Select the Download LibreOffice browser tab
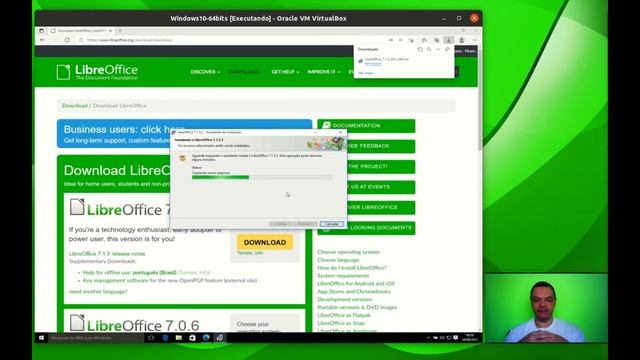640x360 pixels. point(82,31)
